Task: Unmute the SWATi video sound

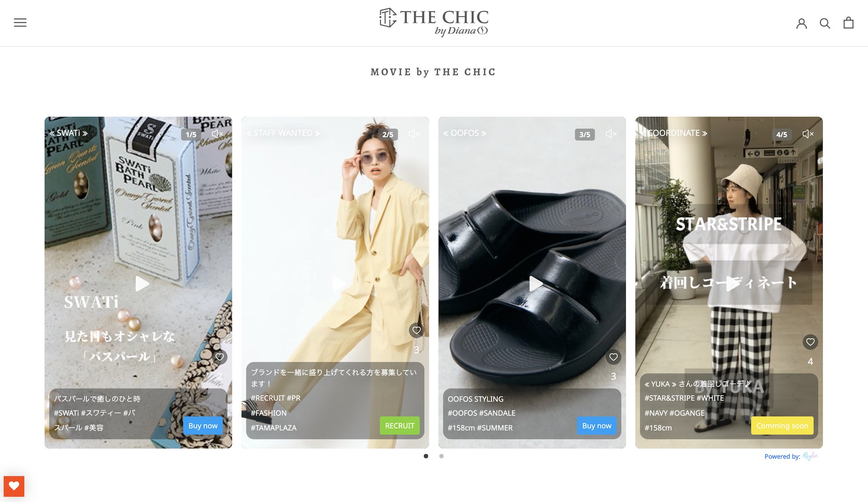Action: tap(217, 134)
